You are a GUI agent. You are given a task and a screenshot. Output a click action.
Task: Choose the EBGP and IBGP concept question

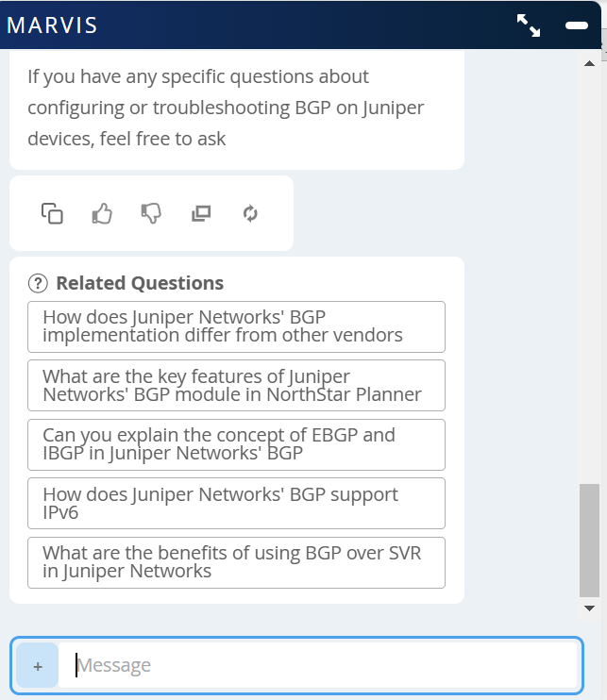[x=236, y=444]
